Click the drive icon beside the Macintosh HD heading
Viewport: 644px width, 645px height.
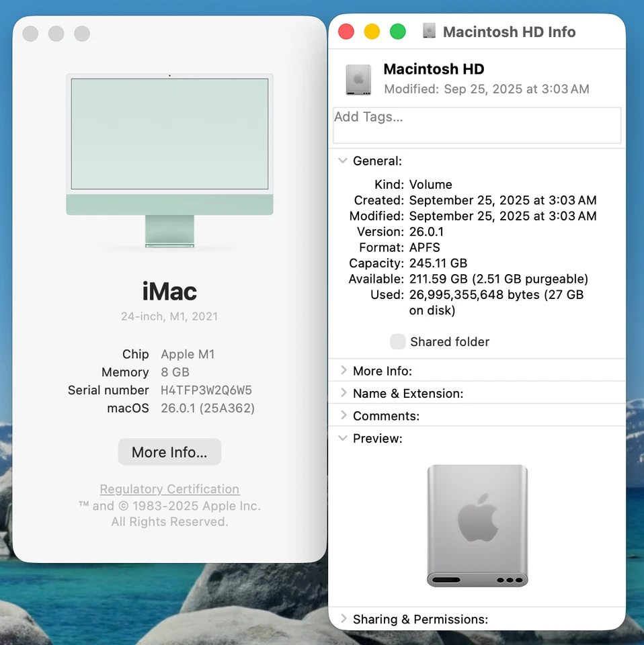click(x=358, y=79)
